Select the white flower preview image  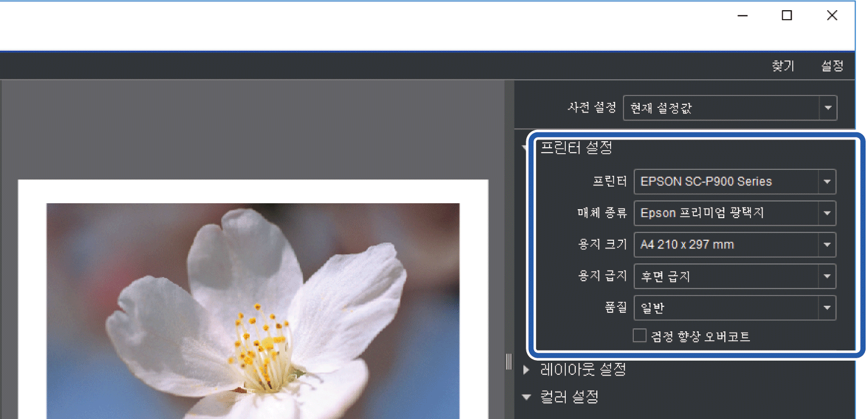point(253,310)
